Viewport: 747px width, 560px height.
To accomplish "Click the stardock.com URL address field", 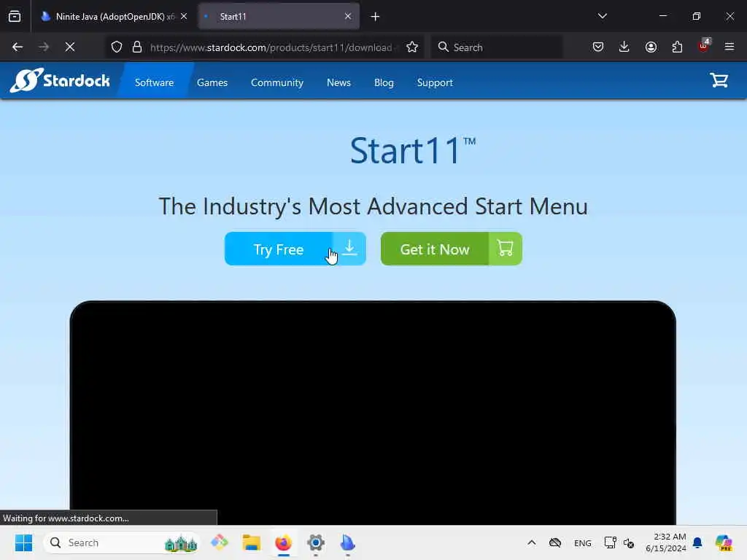I will (271, 47).
